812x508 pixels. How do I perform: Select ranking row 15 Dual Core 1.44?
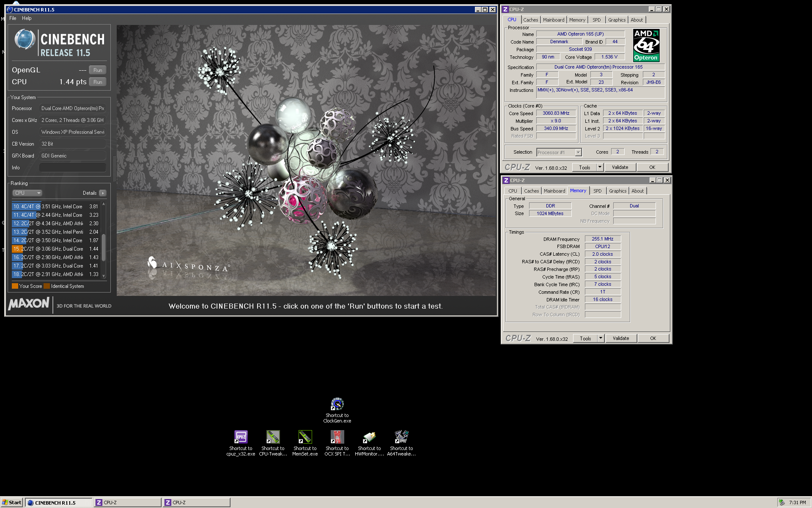[55, 249]
